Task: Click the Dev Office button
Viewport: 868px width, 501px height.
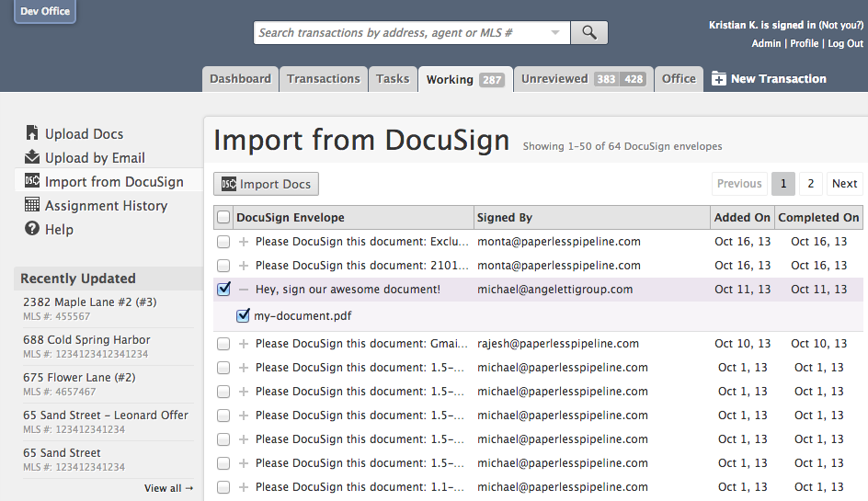Action: (45, 11)
